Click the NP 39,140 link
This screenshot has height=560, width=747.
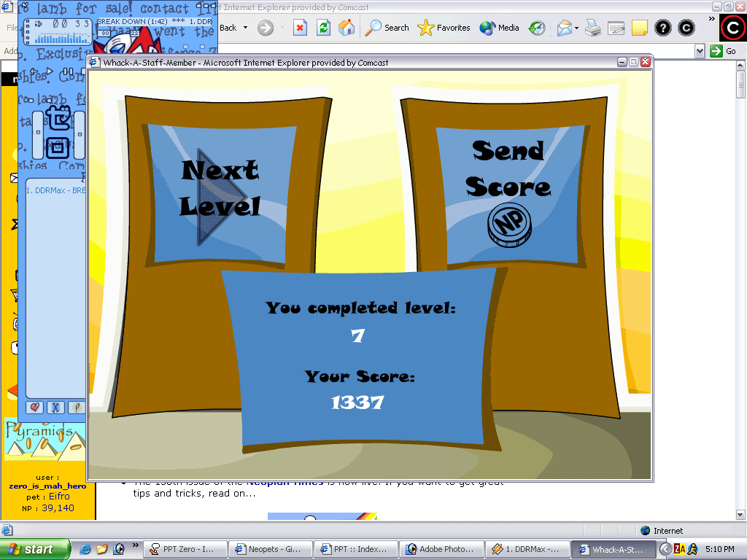(58, 508)
